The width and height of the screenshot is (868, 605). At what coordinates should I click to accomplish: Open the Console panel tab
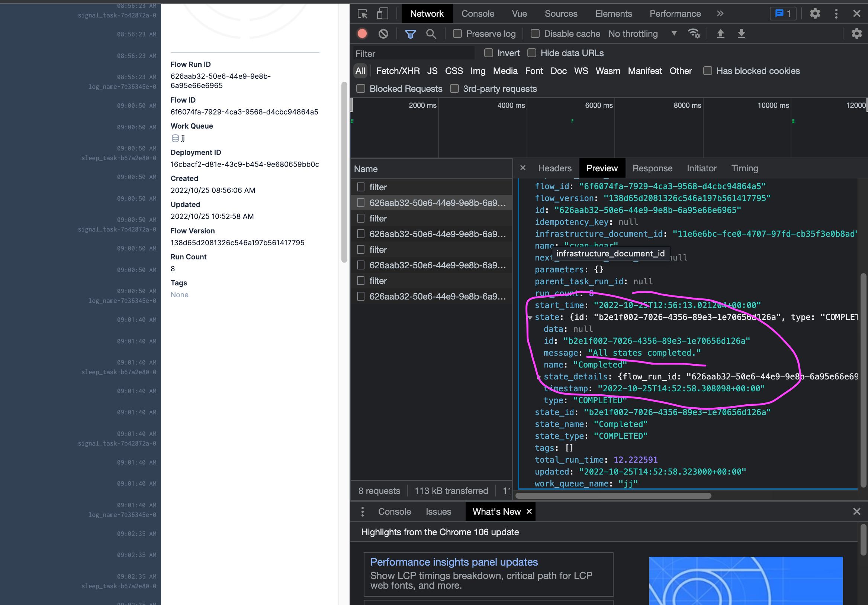coord(478,14)
